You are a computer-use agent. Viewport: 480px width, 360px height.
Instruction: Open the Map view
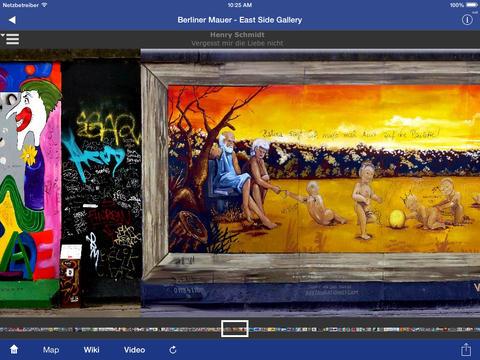pos(51,350)
